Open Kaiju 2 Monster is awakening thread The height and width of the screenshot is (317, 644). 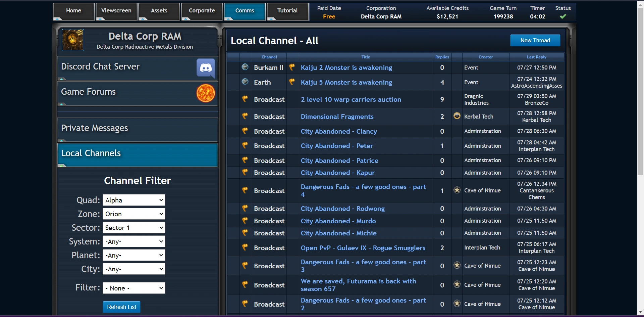[346, 67]
